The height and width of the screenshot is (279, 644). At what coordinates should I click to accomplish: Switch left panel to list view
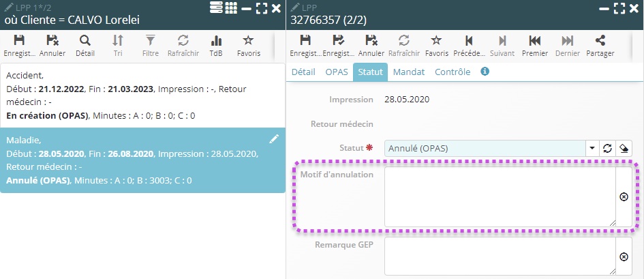coord(216,8)
